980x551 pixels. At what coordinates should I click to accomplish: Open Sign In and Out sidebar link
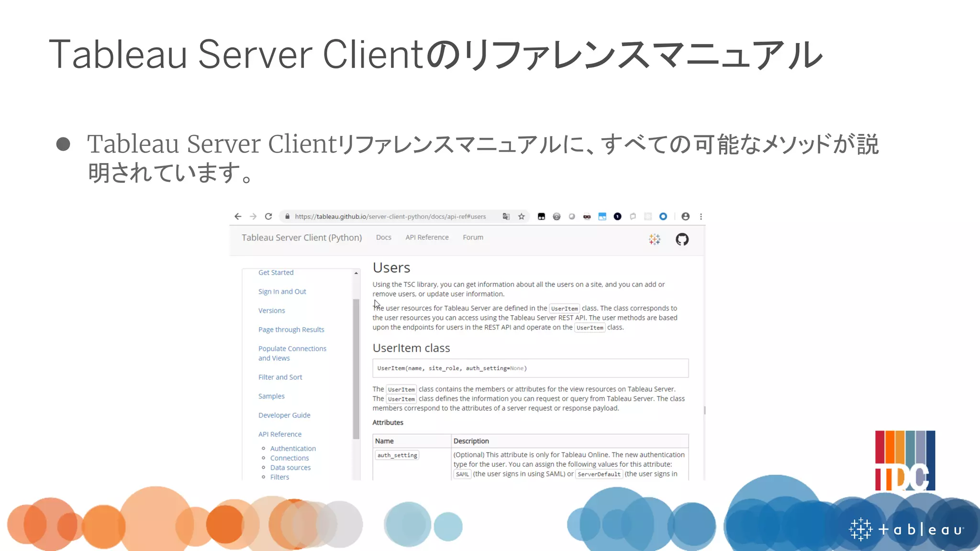pyautogui.click(x=282, y=291)
